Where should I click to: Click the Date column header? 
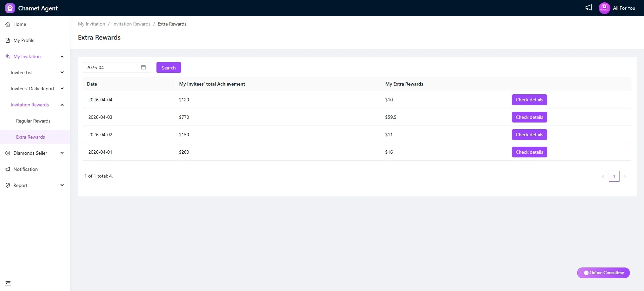[92, 84]
